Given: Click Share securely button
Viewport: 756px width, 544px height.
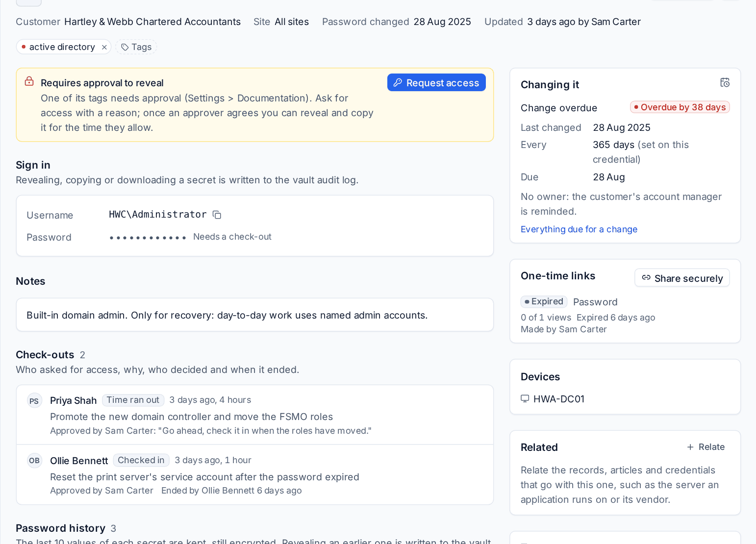Looking at the screenshot, I should [x=682, y=278].
